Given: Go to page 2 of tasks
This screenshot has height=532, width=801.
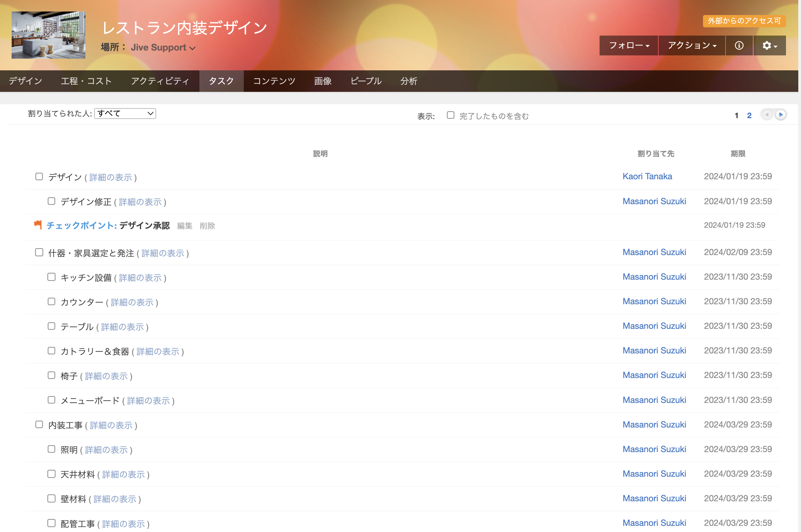Looking at the screenshot, I should click(x=749, y=115).
